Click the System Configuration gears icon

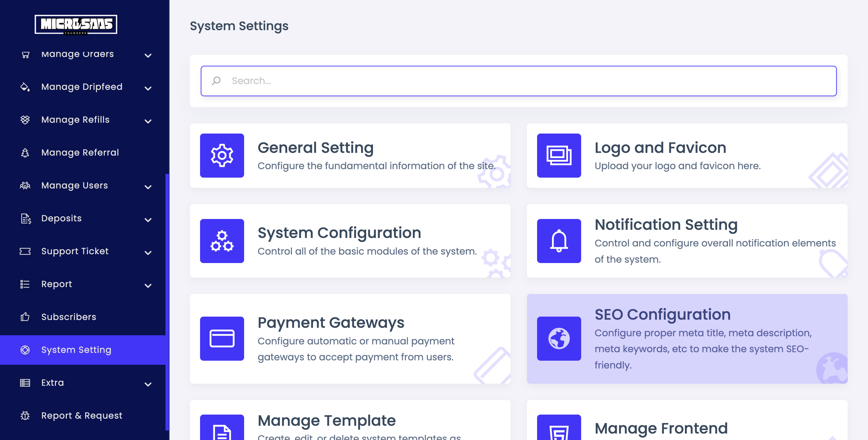pos(222,241)
